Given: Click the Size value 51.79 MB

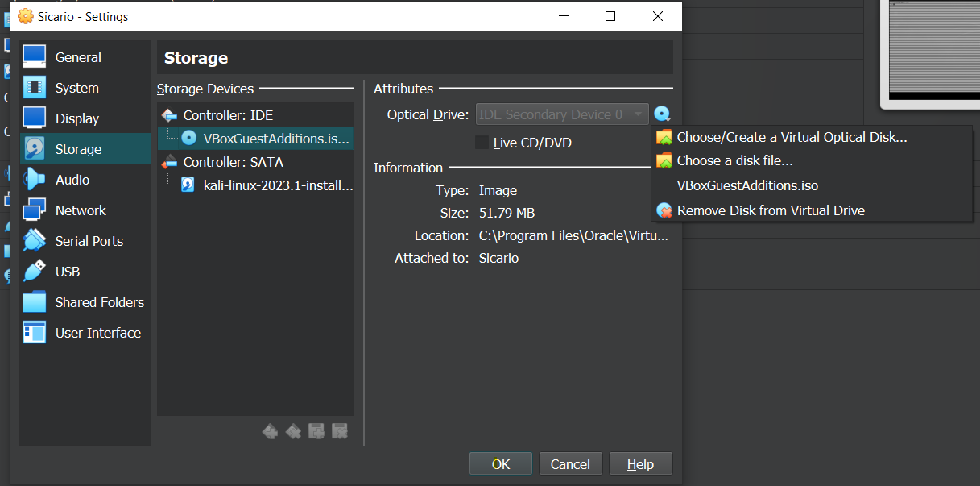Looking at the screenshot, I should 507,213.
